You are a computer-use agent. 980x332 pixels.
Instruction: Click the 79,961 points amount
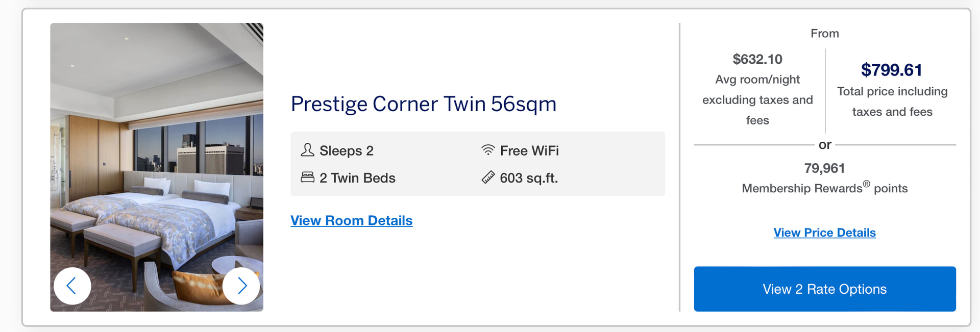tap(824, 168)
